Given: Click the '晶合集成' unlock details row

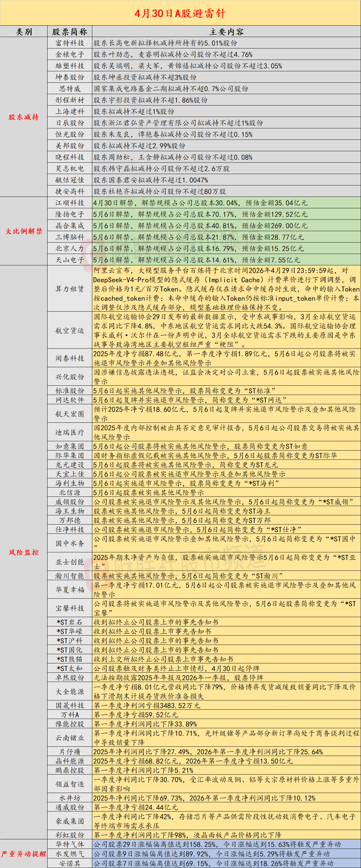Looking at the screenshot, I should 226,226.
